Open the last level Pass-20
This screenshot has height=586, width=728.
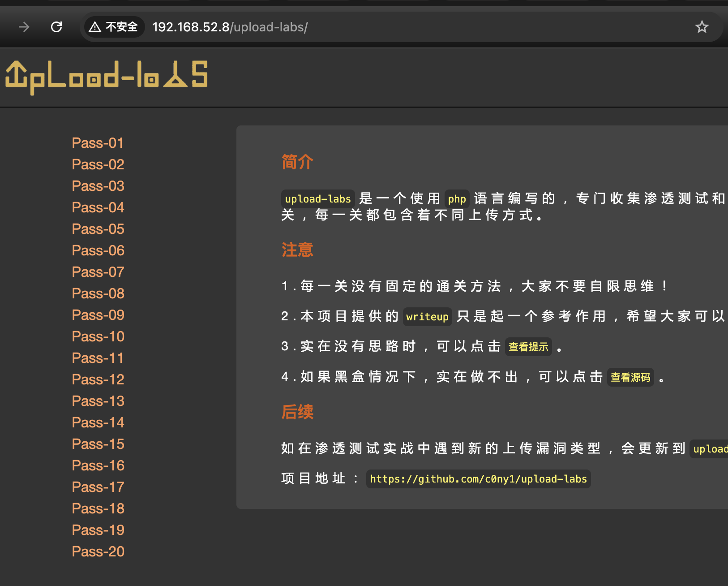pos(98,552)
